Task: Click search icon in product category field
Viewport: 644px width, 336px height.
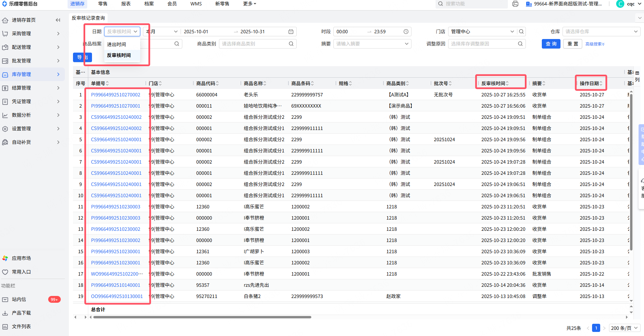Action: click(291, 44)
